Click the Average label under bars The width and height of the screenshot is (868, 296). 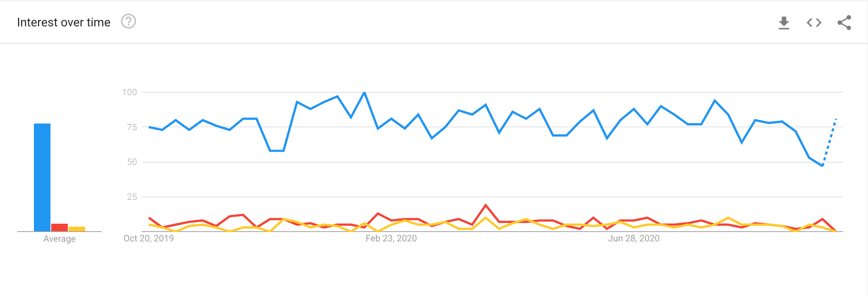(x=60, y=239)
